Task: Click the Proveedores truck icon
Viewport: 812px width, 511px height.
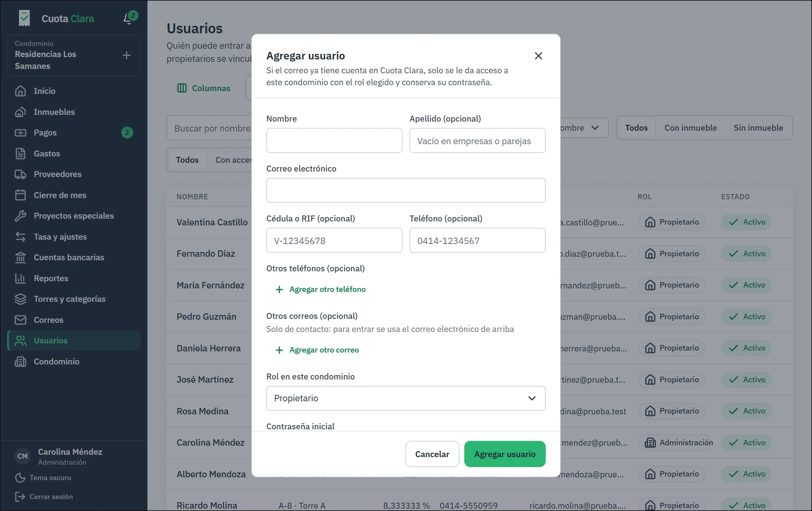Action: tap(20, 174)
